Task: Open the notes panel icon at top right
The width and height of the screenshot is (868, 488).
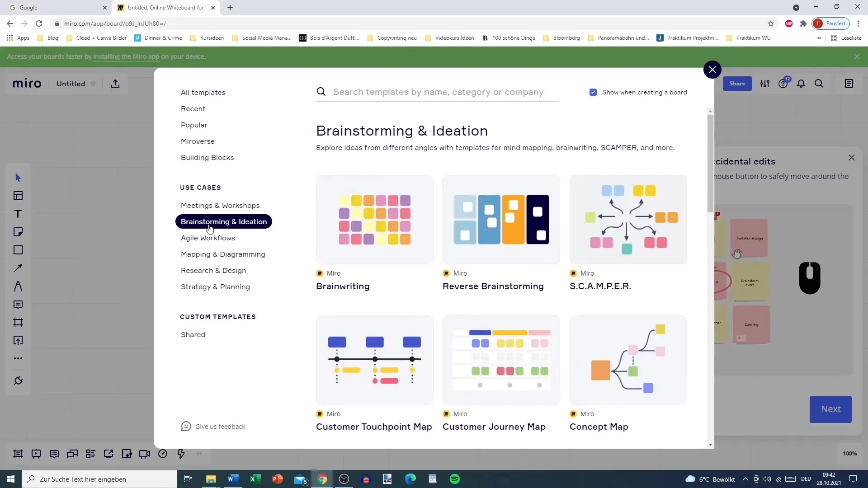Action: point(849,84)
